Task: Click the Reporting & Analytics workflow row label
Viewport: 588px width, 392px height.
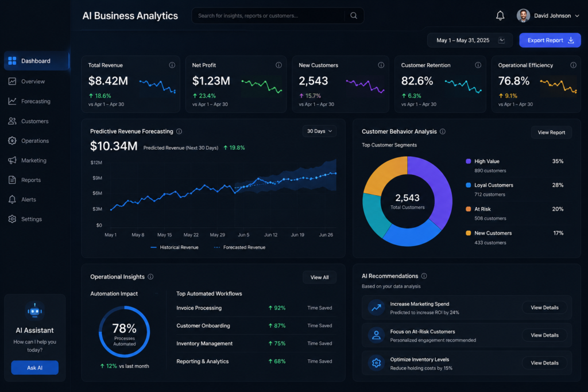Action: tap(203, 362)
